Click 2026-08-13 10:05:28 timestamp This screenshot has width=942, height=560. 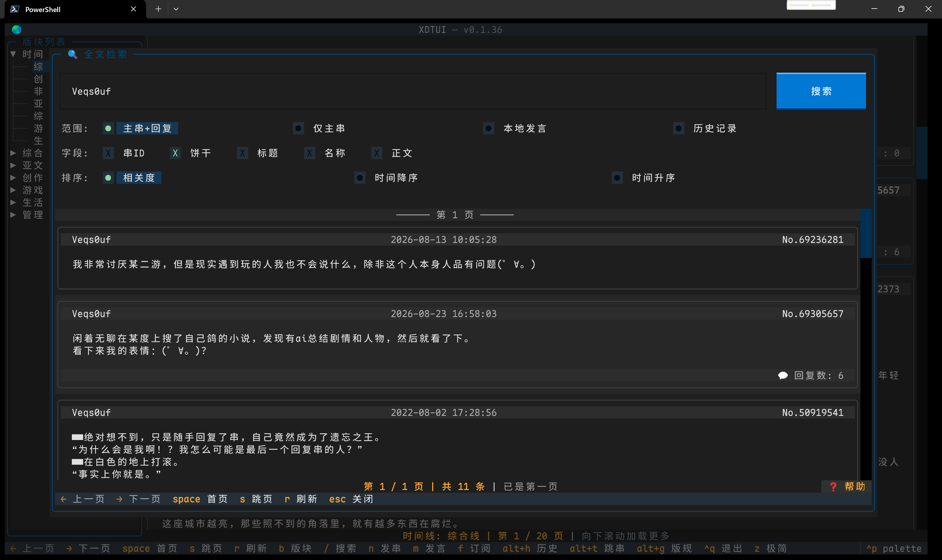(x=443, y=240)
